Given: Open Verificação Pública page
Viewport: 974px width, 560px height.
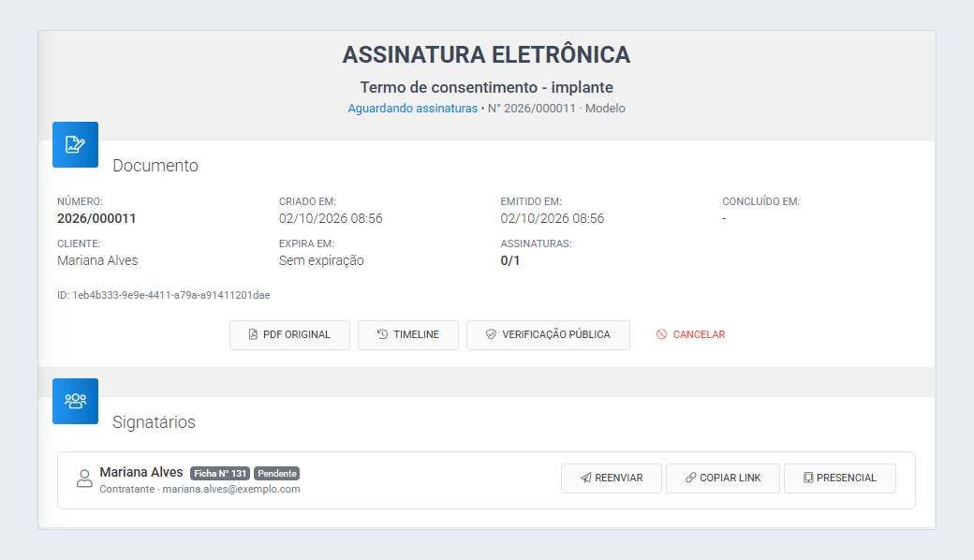Looking at the screenshot, I should click(x=548, y=334).
